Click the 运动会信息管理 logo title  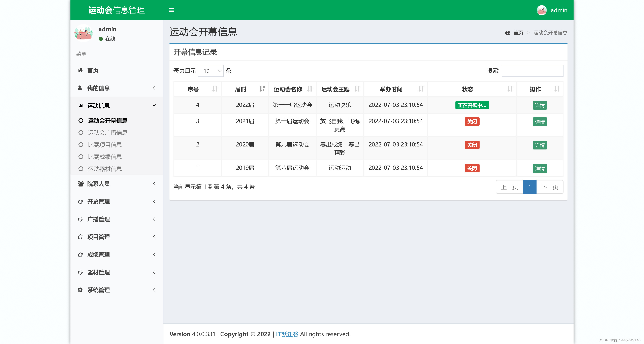tap(117, 10)
